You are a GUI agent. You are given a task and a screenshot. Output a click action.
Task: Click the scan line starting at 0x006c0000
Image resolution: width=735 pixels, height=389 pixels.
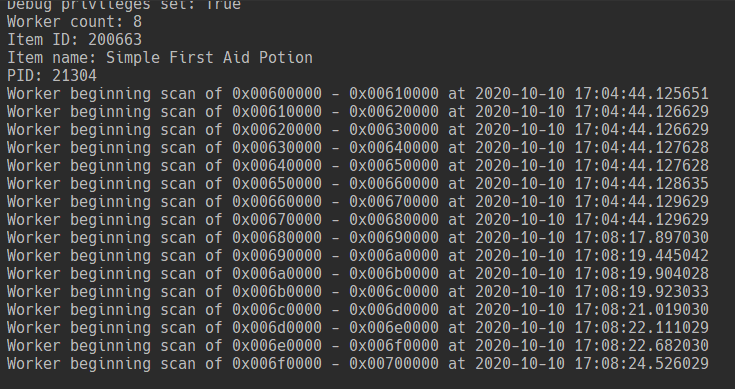pos(358,310)
